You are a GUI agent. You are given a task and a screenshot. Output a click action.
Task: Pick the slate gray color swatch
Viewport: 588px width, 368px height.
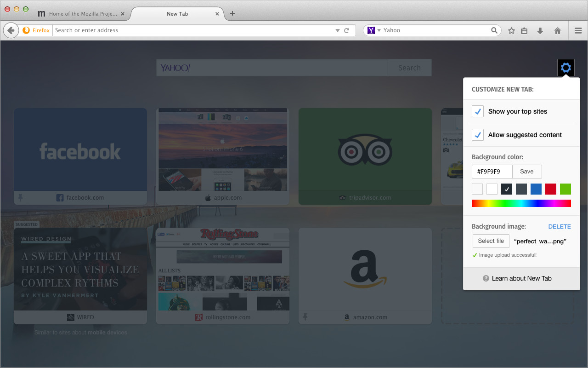click(x=521, y=189)
